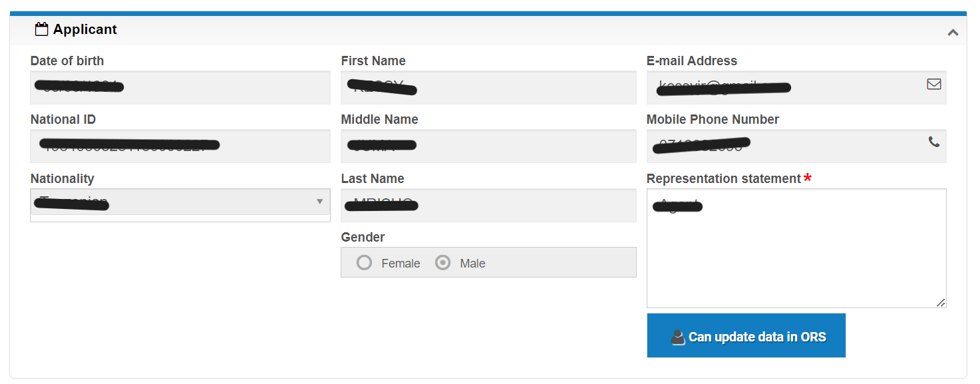The width and height of the screenshot is (980, 384).
Task: Click the Applicant header label
Action: (x=85, y=29)
